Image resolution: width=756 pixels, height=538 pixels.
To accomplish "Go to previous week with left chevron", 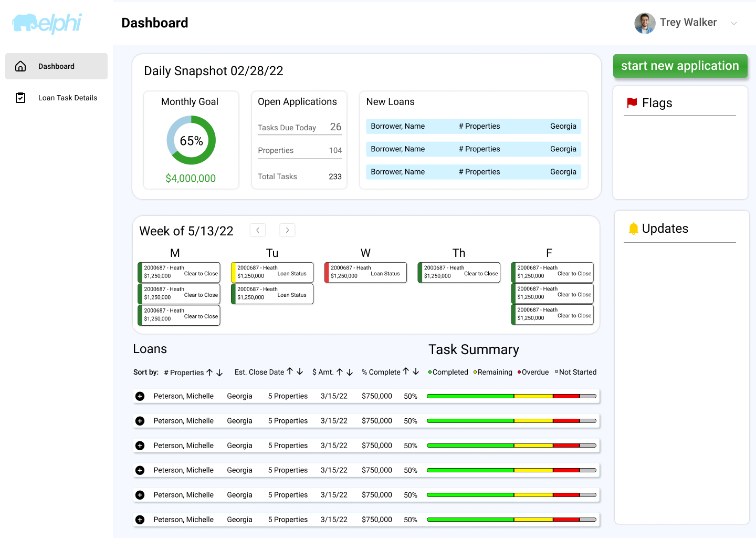I will click(258, 230).
